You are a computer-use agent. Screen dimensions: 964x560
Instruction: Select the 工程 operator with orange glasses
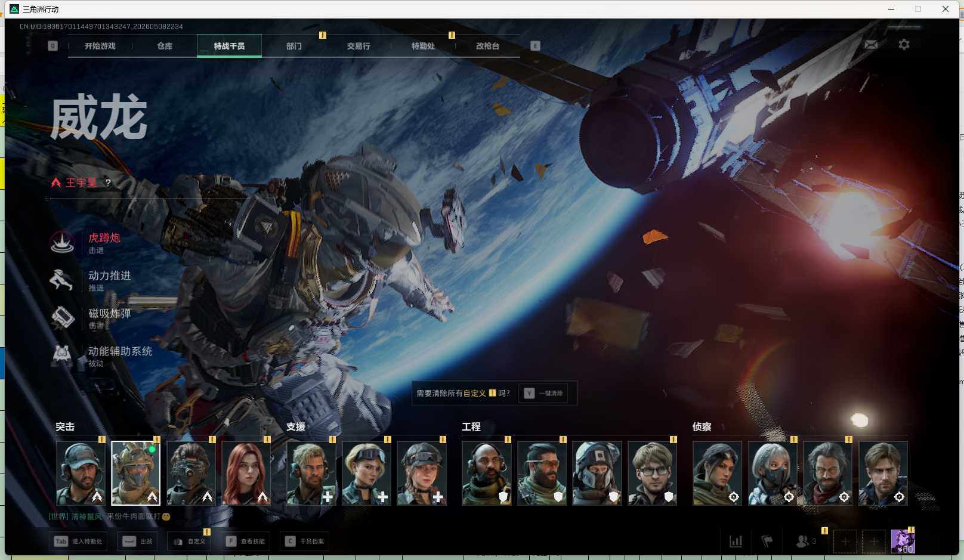tap(542, 473)
